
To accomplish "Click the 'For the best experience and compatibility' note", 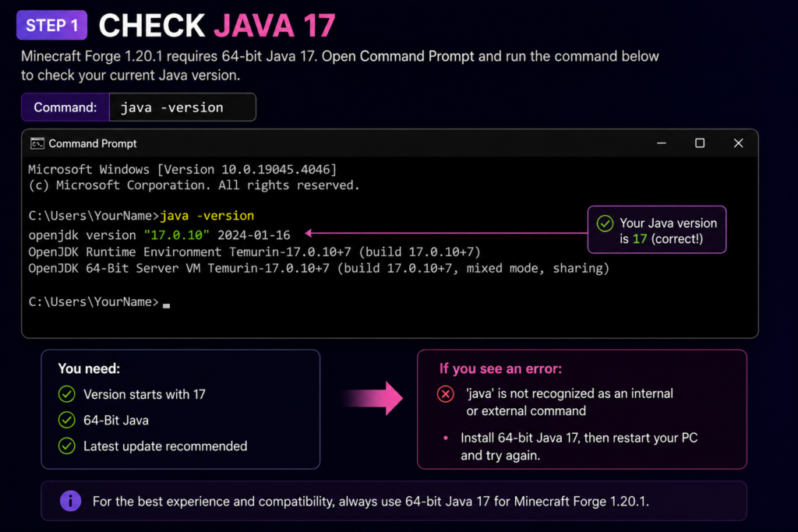I will [x=370, y=501].
